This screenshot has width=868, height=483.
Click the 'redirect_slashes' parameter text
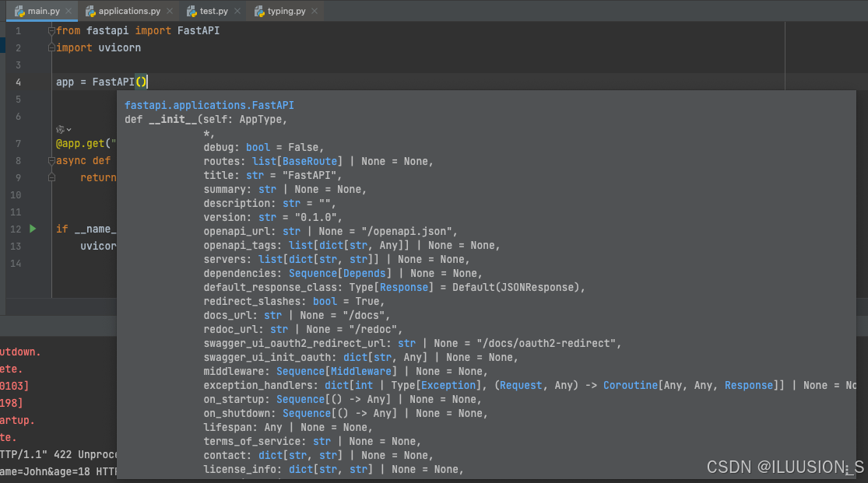[x=252, y=302]
